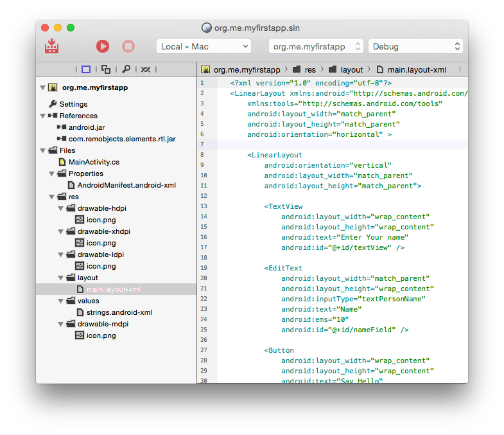This screenshot has width=504, height=435.
Task: Click the AndroidManifest document icon
Action: point(71,185)
